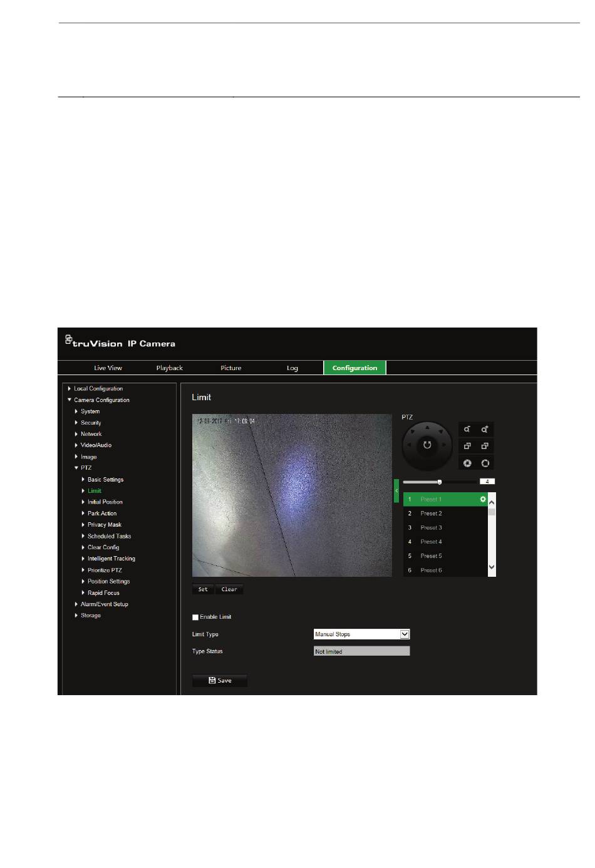Click the PTZ speed slider handle
Screen dimensions: 595x868
440,482
